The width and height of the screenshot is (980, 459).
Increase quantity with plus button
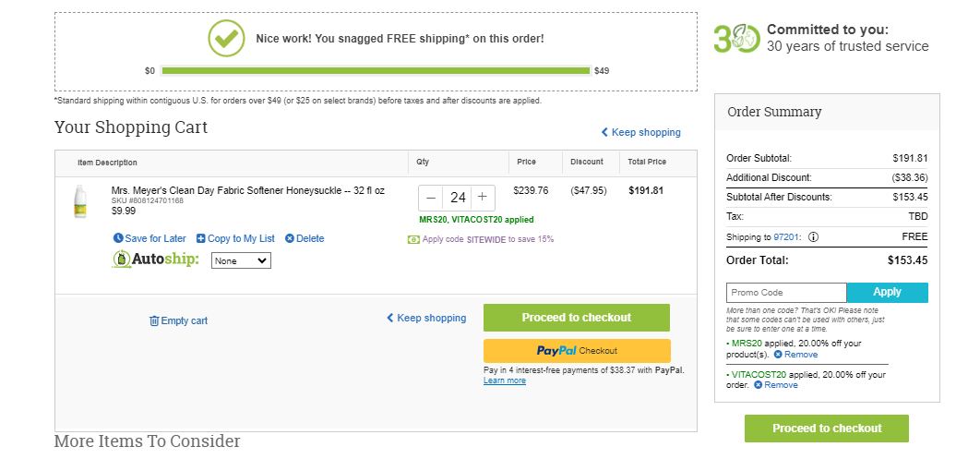pos(483,198)
